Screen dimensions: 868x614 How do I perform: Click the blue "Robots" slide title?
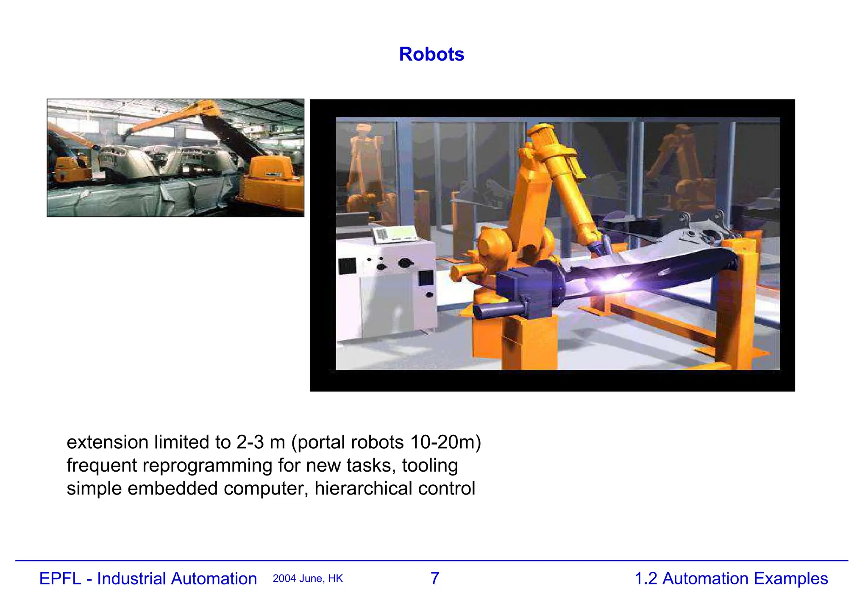[x=431, y=54]
